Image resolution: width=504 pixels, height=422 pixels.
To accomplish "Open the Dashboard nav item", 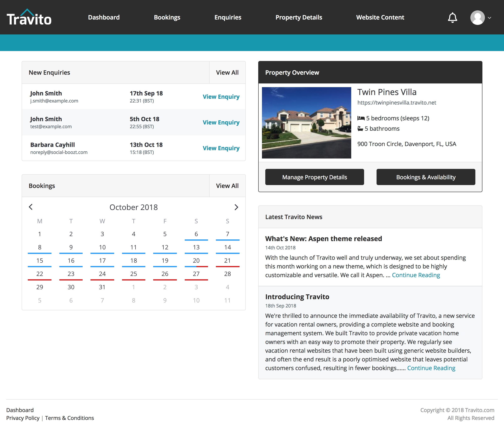I will (104, 17).
